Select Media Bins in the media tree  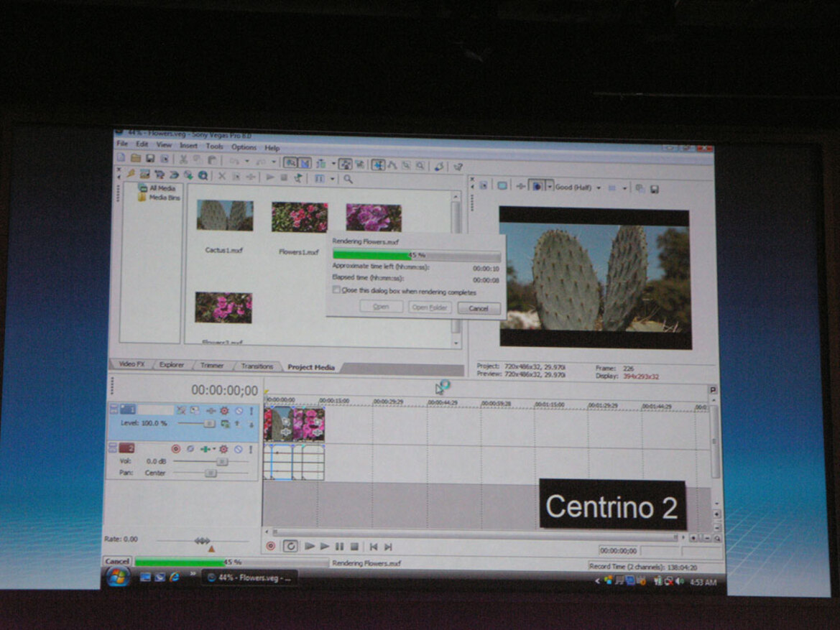(x=160, y=197)
